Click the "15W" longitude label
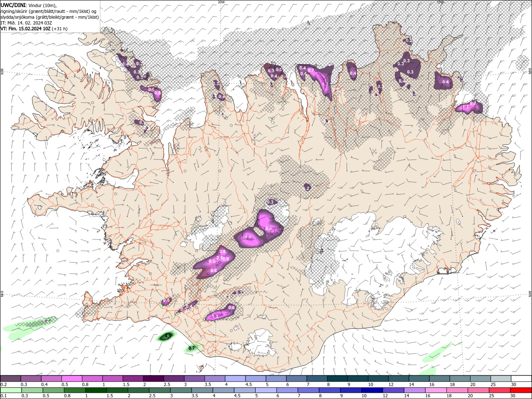The height and width of the screenshot is (399, 532). (x=441, y=2)
